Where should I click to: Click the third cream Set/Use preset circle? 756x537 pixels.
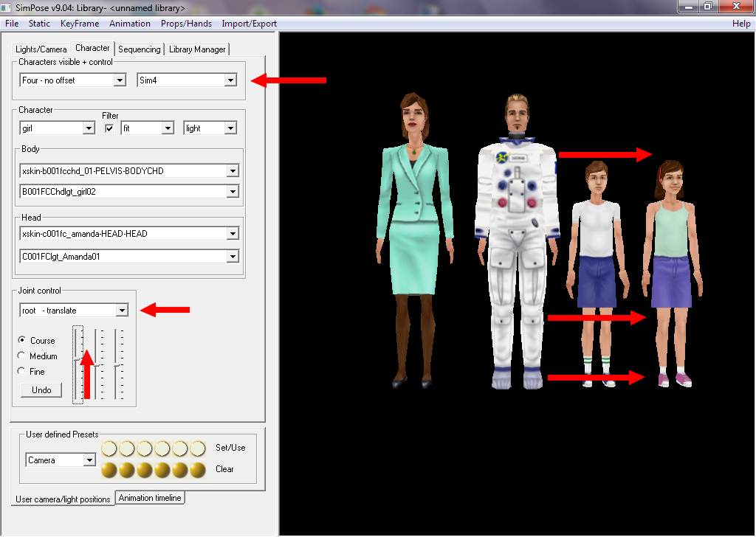145,448
